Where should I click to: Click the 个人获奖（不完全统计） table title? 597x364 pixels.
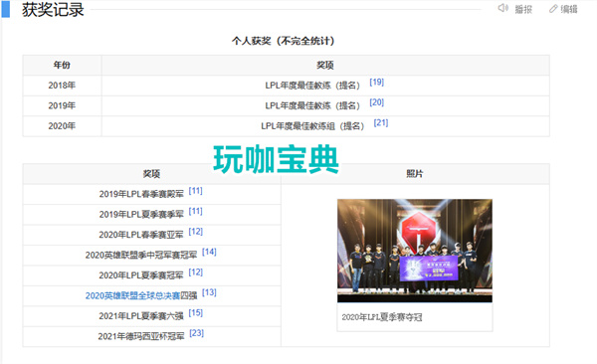pyautogui.click(x=283, y=41)
